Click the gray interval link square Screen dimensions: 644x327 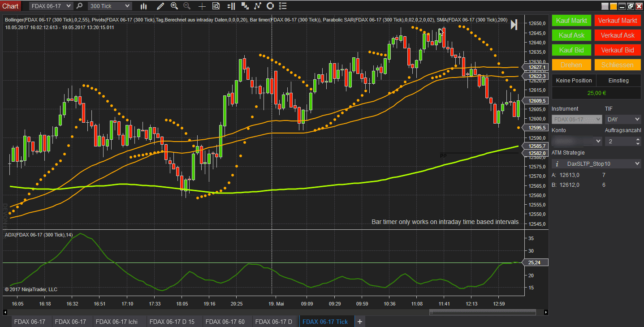[605, 6]
